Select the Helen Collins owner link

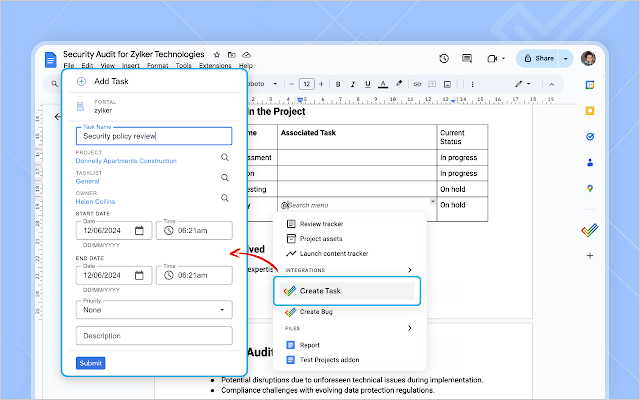(95, 202)
